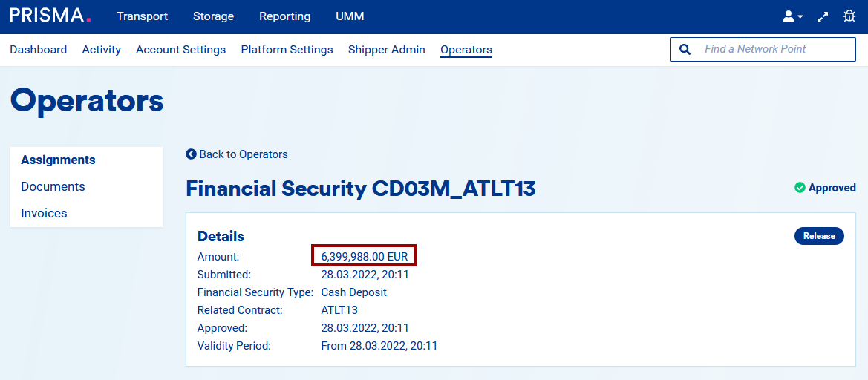Click the PRISMA logo

coord(50,16)
